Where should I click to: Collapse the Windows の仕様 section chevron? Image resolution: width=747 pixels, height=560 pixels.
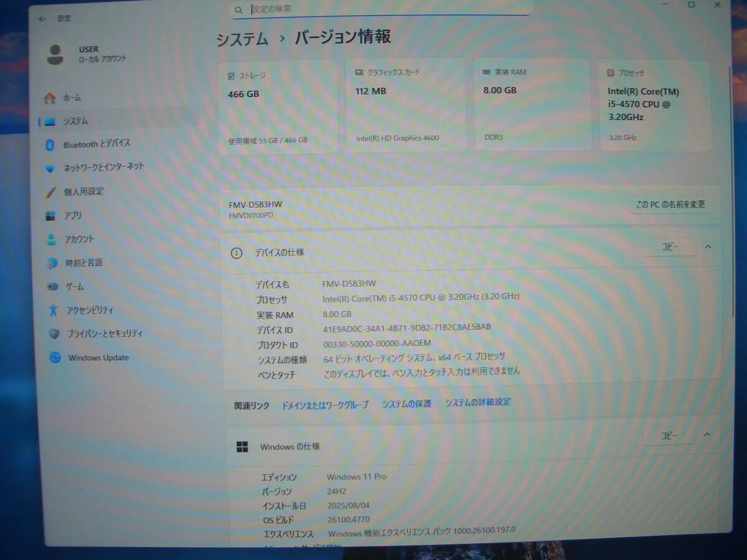(707, 435)
